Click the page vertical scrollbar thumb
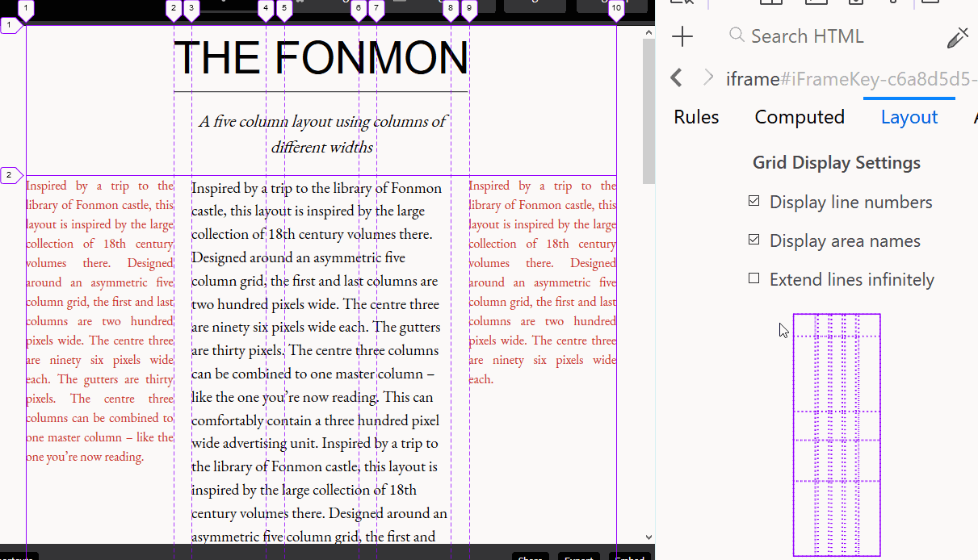Image resolution: width=978 pixels, height=560 pixels. coord(649,111)
